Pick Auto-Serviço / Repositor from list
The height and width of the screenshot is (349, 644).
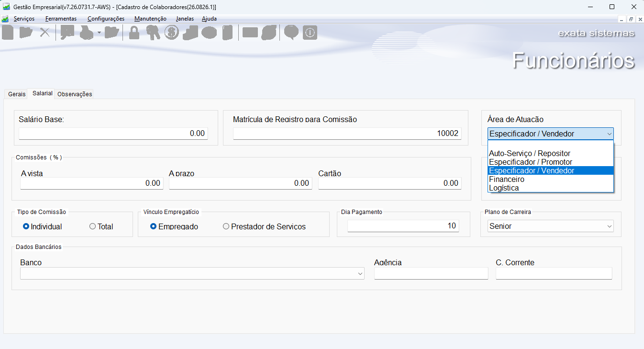click(x=550, y=153)
